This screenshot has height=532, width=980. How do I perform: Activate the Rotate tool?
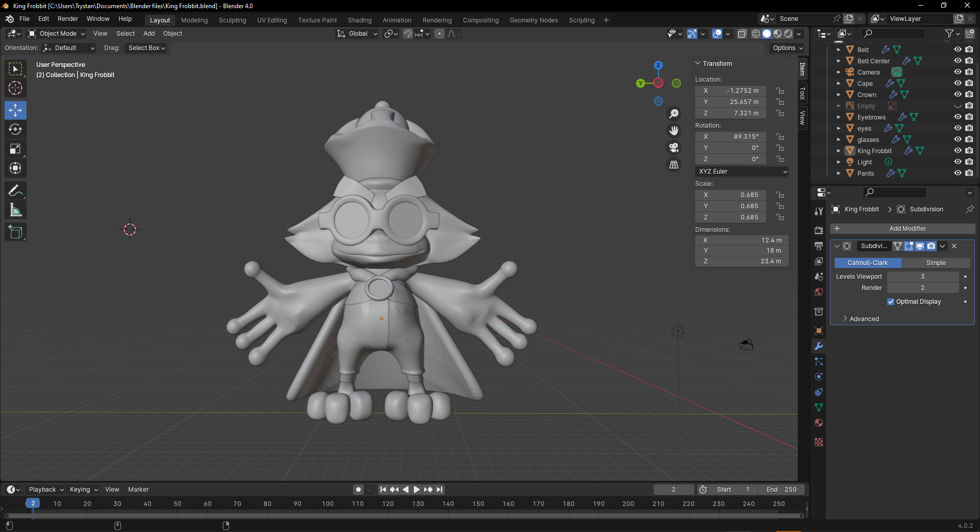pos(15,130)
